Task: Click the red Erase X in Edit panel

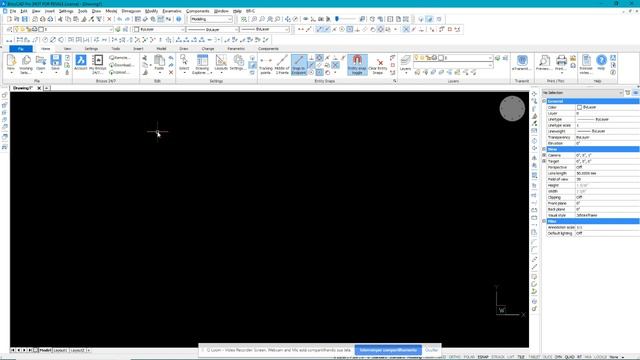Action: [x=171, y=72]
